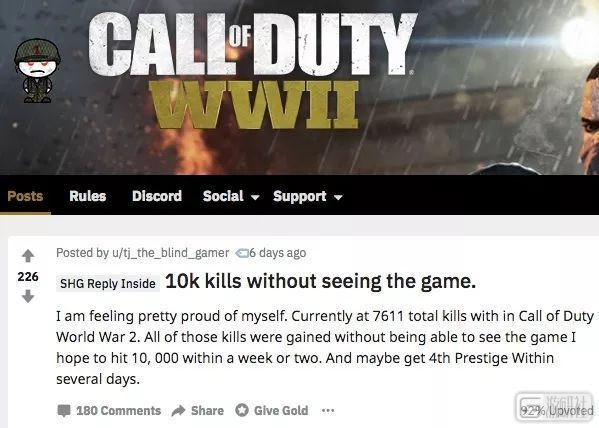View the 180 Comments link
Image resolution: width=599 pixels, height=428 pixels.
click(118, 411)
